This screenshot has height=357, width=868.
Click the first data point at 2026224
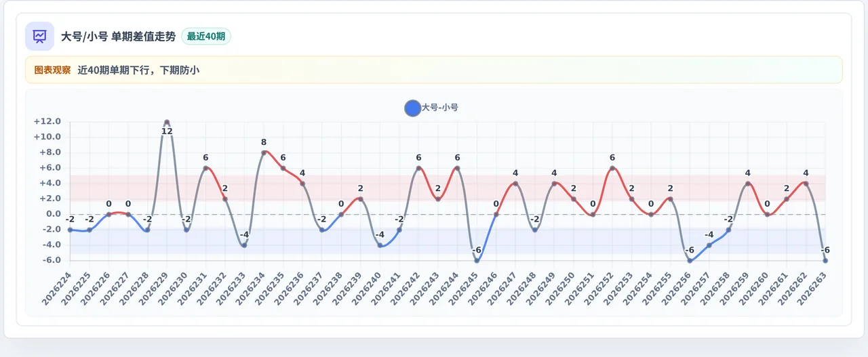point(70,230)
